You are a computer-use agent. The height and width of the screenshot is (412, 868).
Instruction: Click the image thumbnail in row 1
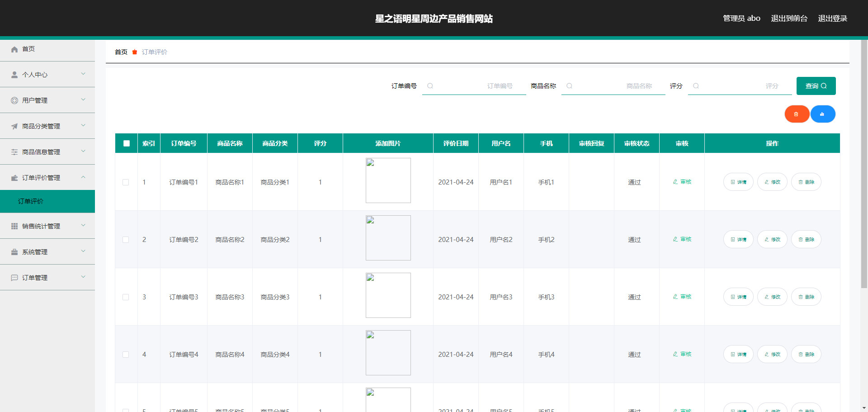[388, 180]
